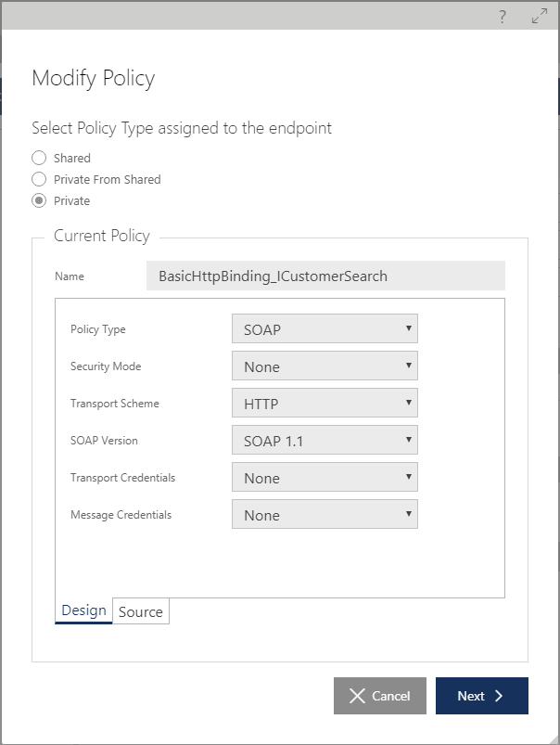Image resolution: width=560 pixels, height=745 pixels.
Task: Click the chevron arrow on Next button
Action: click(x=498, y=696)
